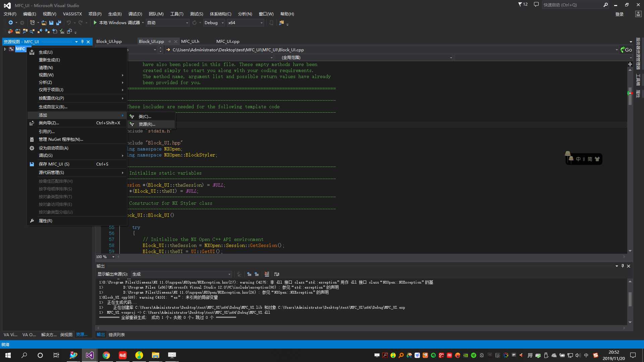Open the 文件(F) menu
Viewport: 644px width, 362px height.
click(x=10, y=14)
